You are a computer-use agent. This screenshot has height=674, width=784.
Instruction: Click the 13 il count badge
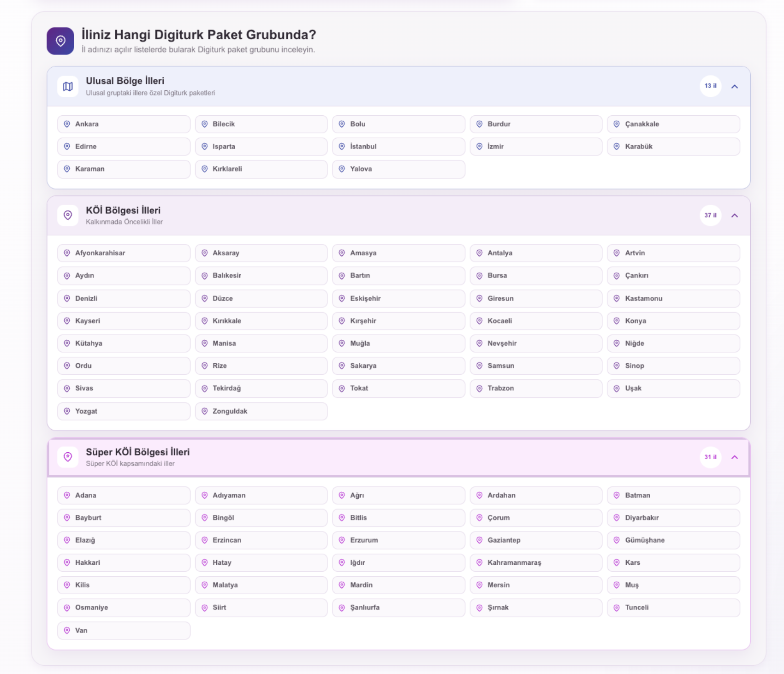[711, 86]
